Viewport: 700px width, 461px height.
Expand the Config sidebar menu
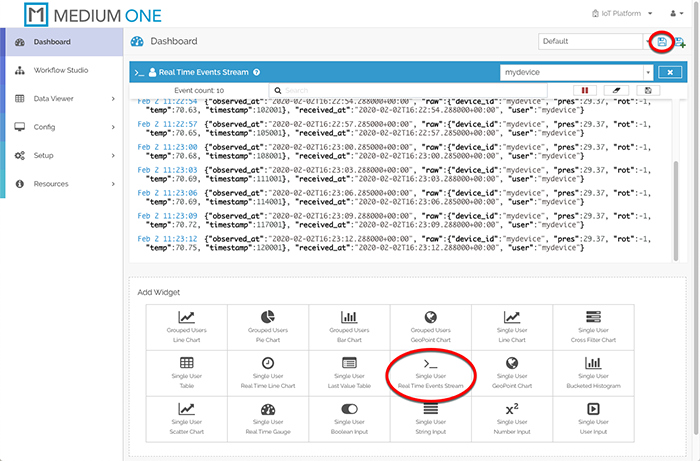pos(60,127)
